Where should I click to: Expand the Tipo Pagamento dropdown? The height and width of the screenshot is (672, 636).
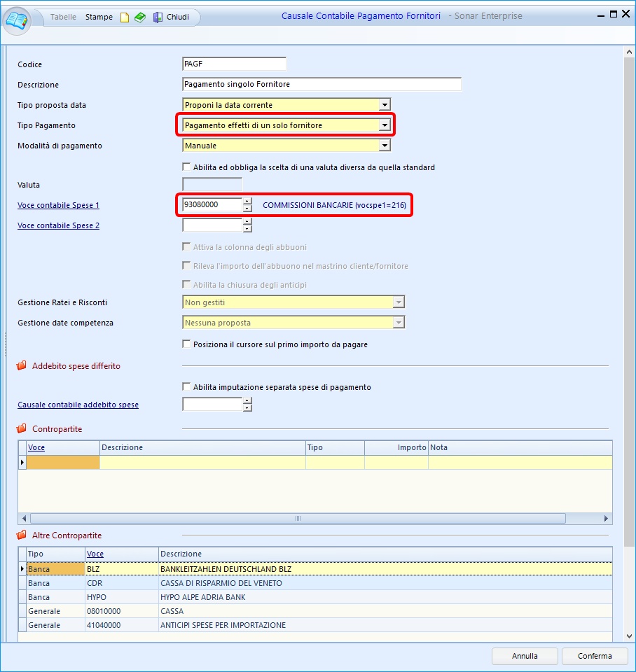pos(384,125)
